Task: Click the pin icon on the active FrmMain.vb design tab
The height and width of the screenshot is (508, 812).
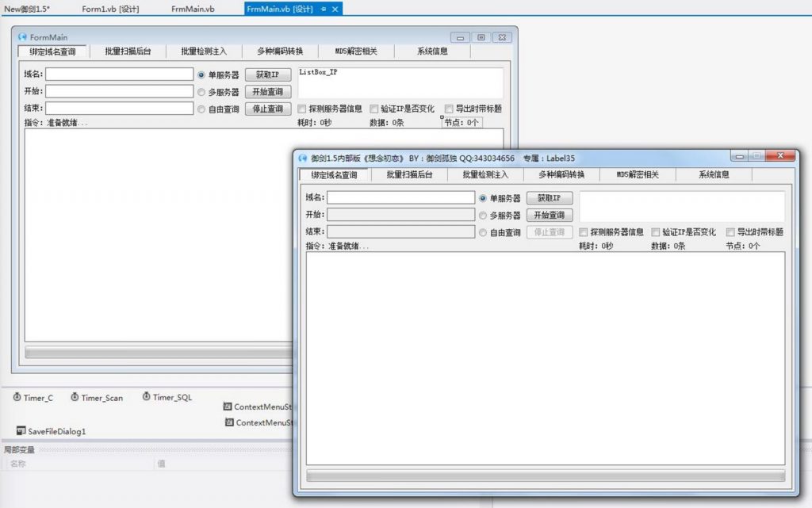Action: tap(324, 9)
